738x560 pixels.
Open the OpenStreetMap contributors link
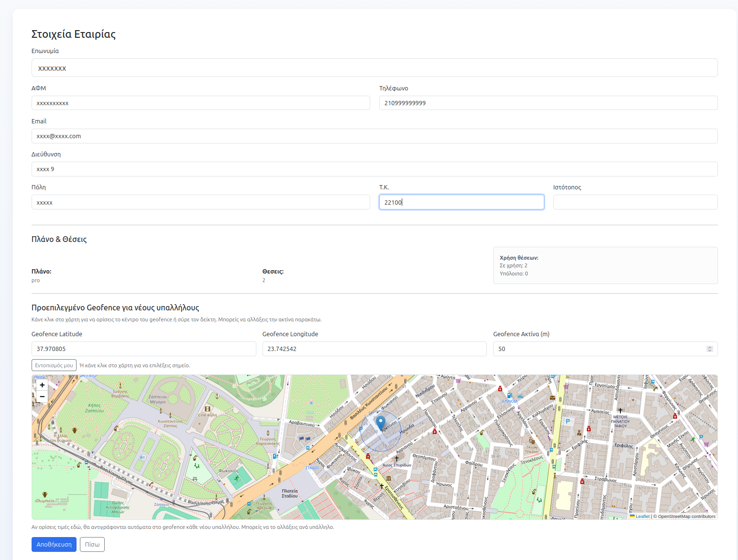687,516
